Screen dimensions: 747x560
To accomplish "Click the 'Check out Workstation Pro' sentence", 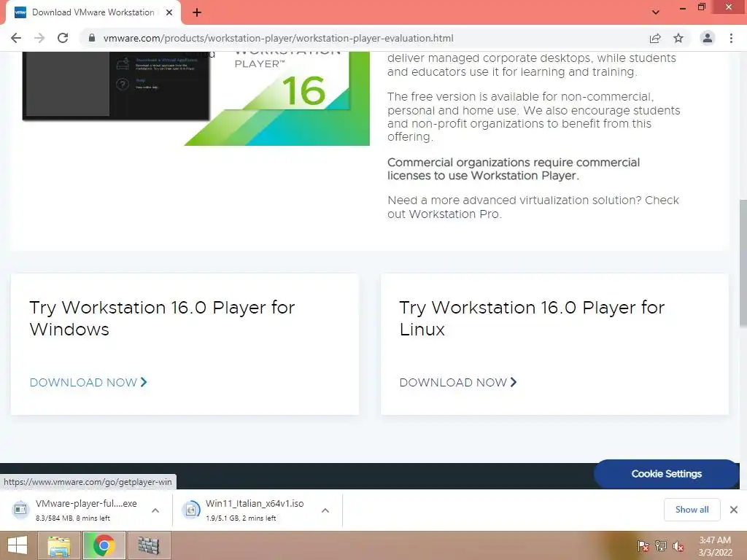I will (533, 207).
